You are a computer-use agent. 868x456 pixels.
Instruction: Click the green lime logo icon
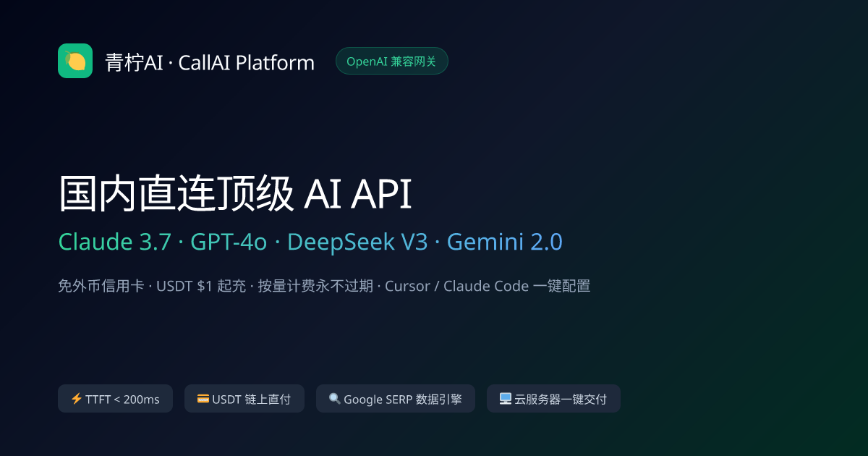point(75,61)
